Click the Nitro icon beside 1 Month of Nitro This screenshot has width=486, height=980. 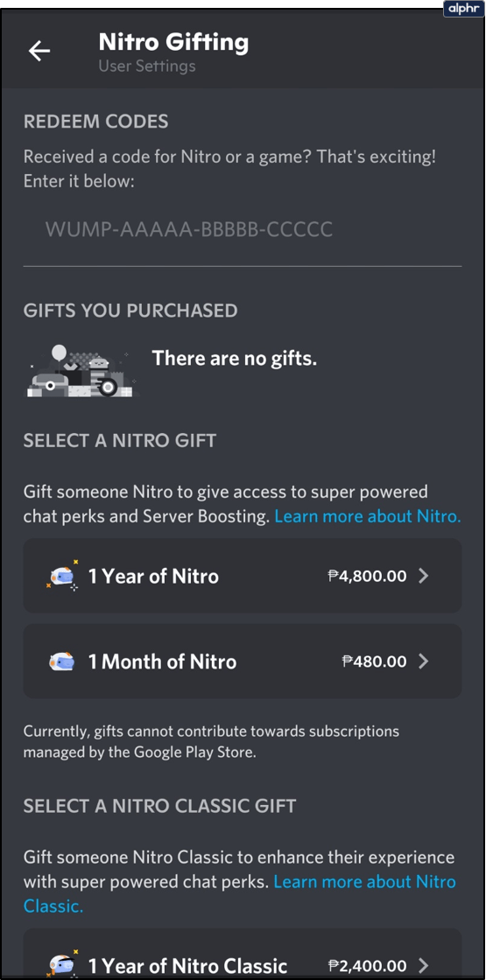[62, 661]
